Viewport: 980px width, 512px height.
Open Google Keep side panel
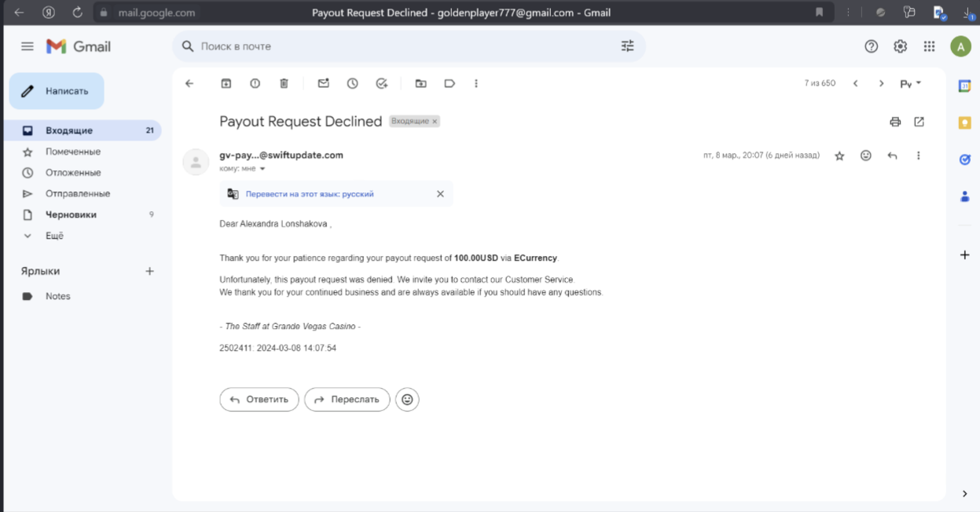pos(964,123)
